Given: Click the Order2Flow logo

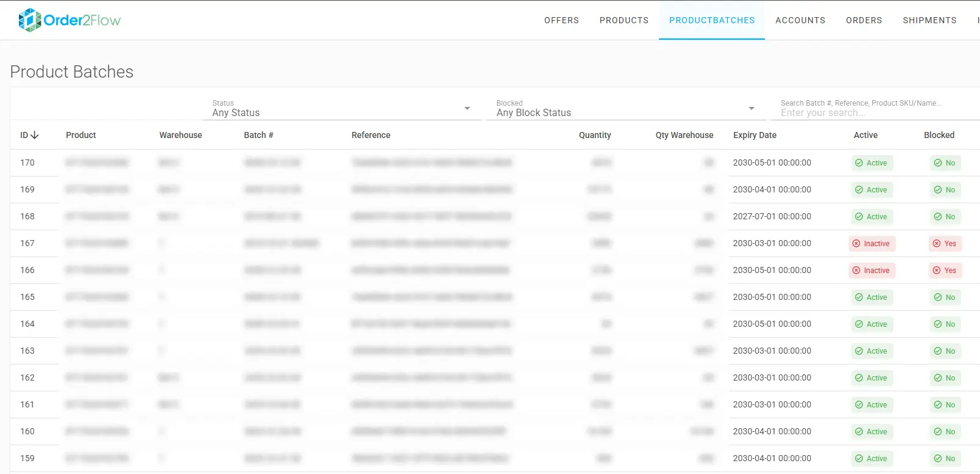Looking at the screenshot, I should coord(70,20).
